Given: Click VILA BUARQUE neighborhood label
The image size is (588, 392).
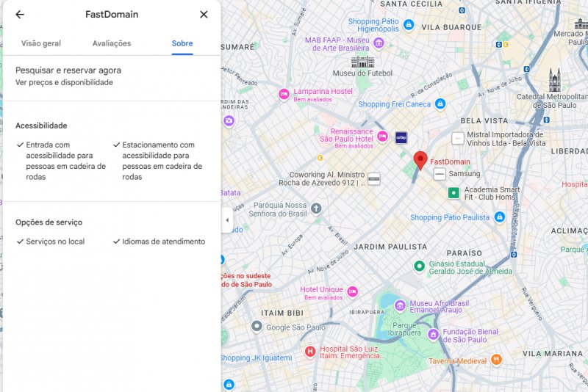Looking at the screenshot, I should pos(451,27).
